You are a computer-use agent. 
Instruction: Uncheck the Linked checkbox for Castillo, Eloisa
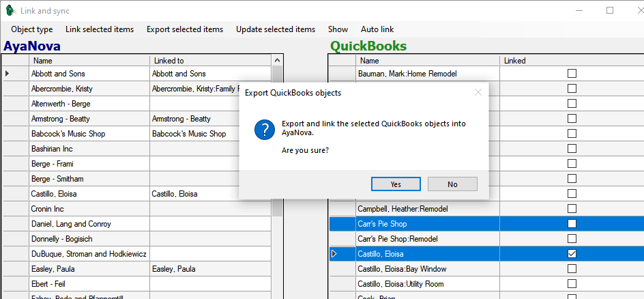[x=572, y=254]
